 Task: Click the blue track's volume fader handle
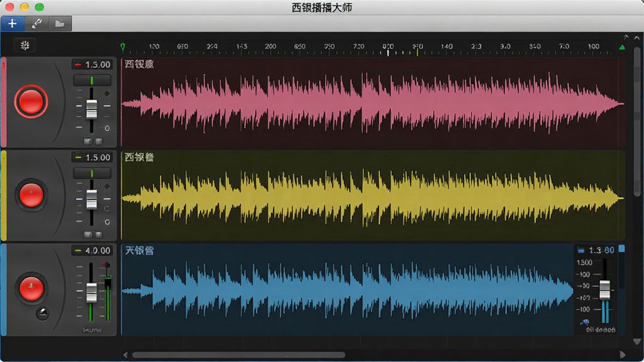(x=91, y=292)
